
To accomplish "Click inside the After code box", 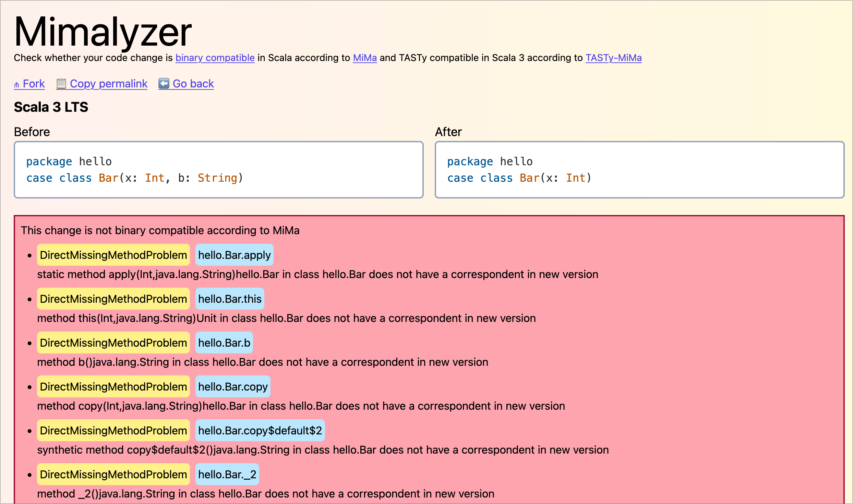I will click(x=639, y=170).
